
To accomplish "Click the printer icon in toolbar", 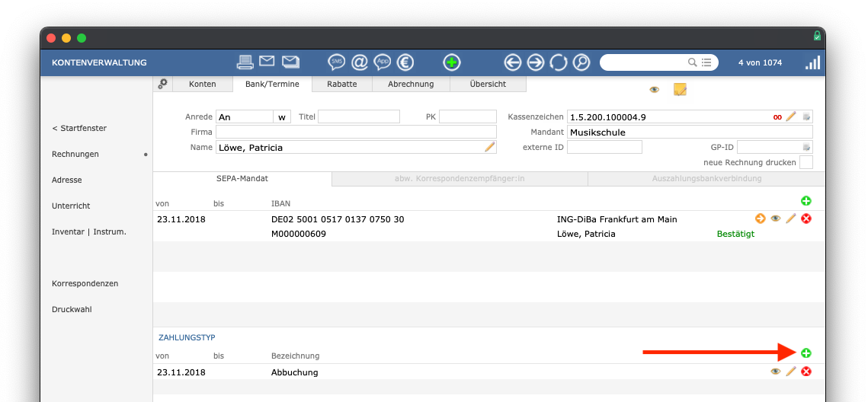I will coord(245,62).
